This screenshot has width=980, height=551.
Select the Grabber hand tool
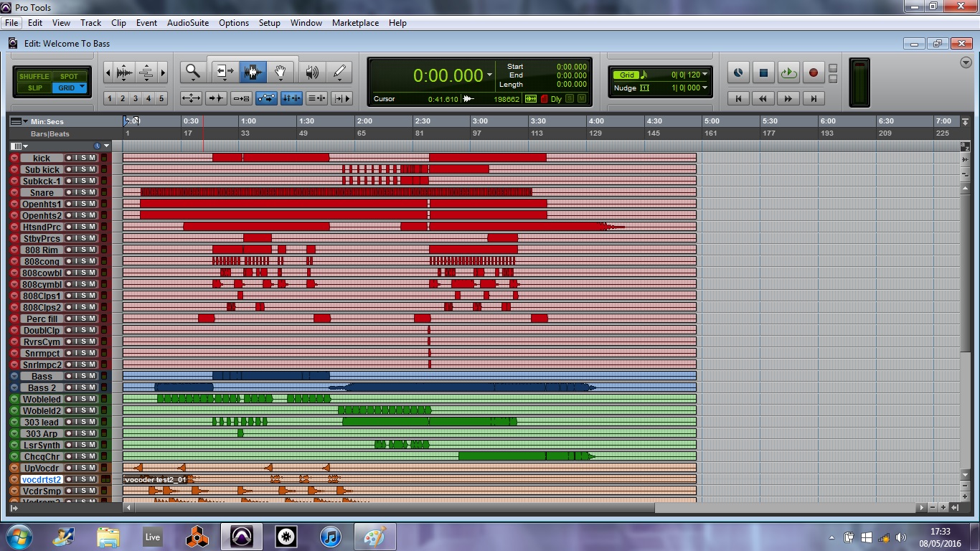(281, 72)
